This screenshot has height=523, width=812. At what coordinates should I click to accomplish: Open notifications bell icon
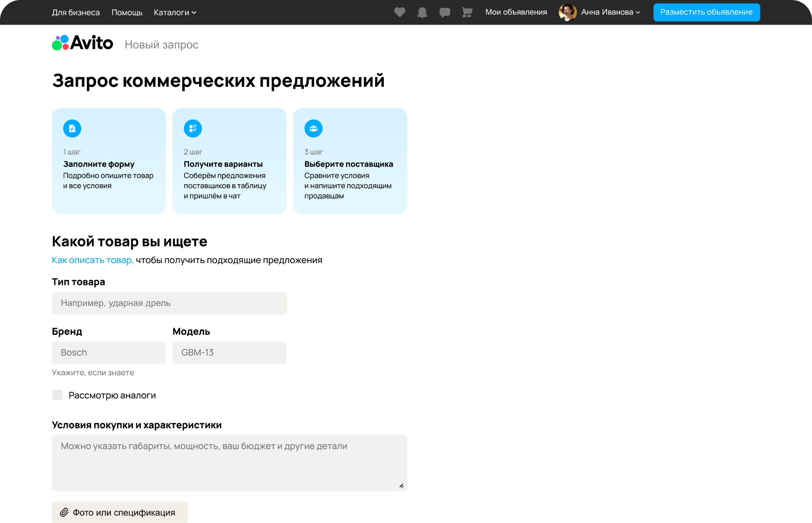point(422,13)
